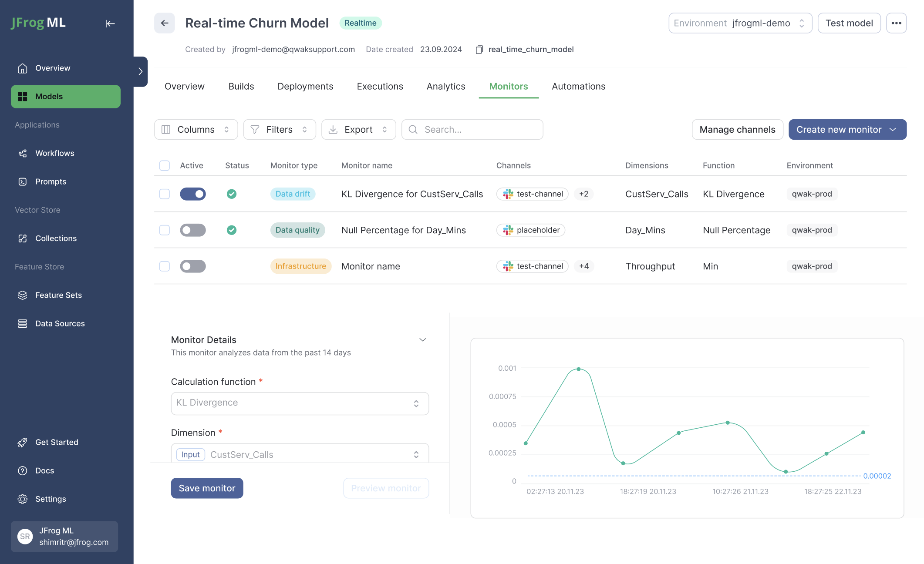Click the Manage channels button
Viewport: 924px width, 564px height.
tap(737, 130)
